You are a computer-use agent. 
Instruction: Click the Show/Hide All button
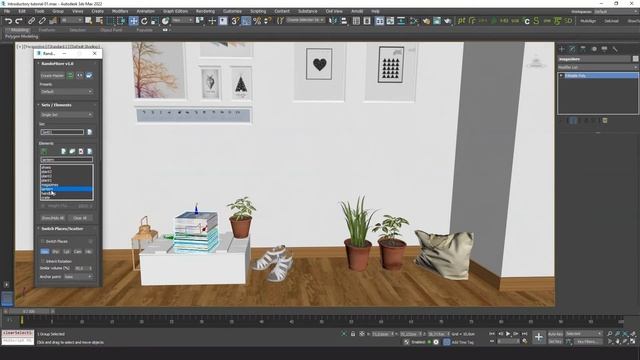pos(53,218)
